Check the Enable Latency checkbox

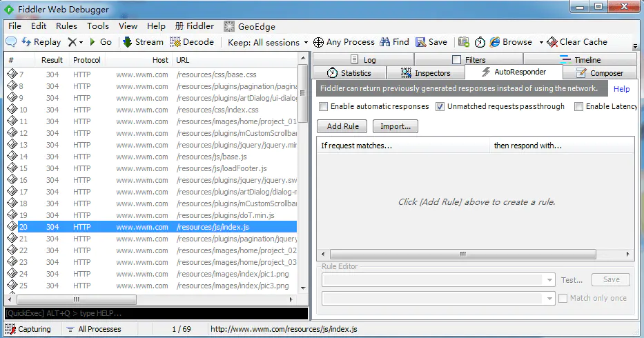(x=578, y=106)
